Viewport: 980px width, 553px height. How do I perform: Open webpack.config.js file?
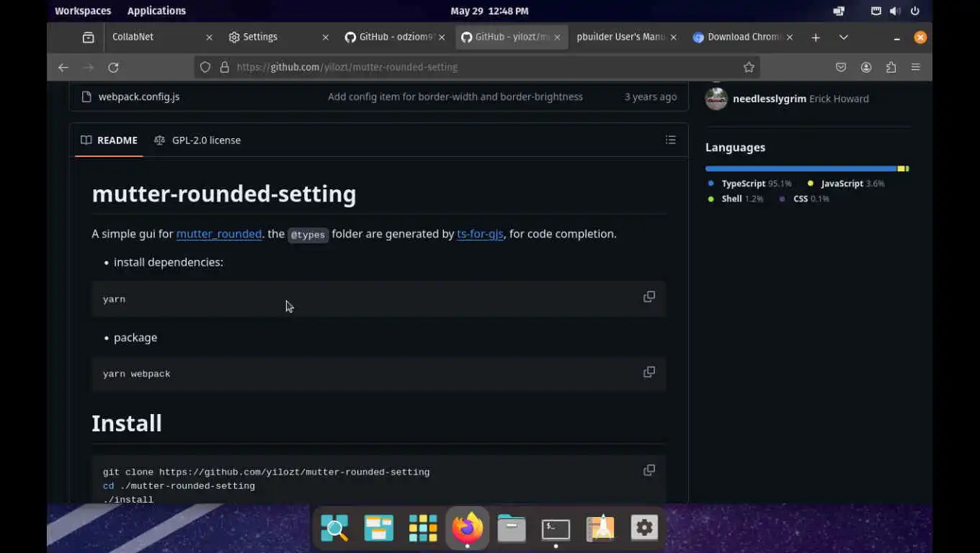pyautogui.click(x=139, y=96)
